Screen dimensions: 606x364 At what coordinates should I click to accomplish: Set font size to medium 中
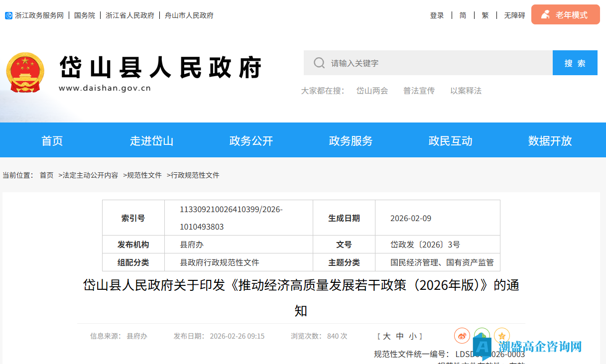pyautogui.click(x=400, y=336)
